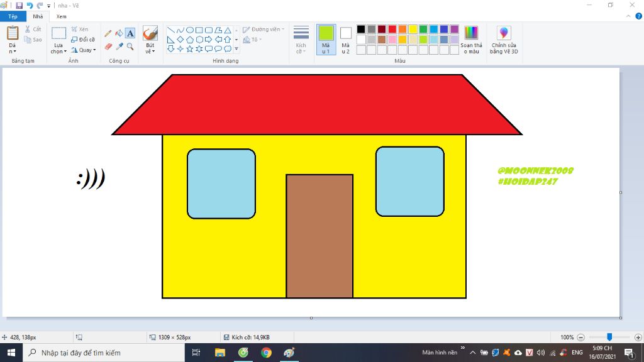This screenshot has width=644, height=362.
Task: Pick the brown color swatch
Action: 382,40
